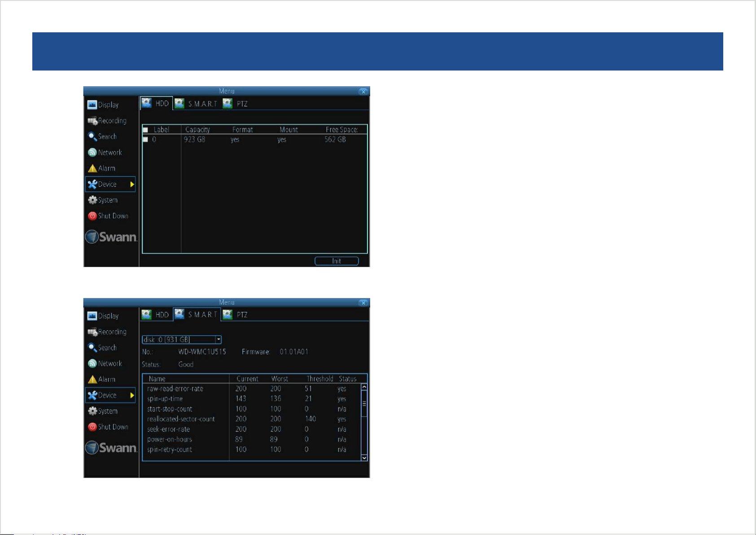Switch to PTZ tab in the Firmware window
Viewport: 756px width, 535px height.
(235, 315)
